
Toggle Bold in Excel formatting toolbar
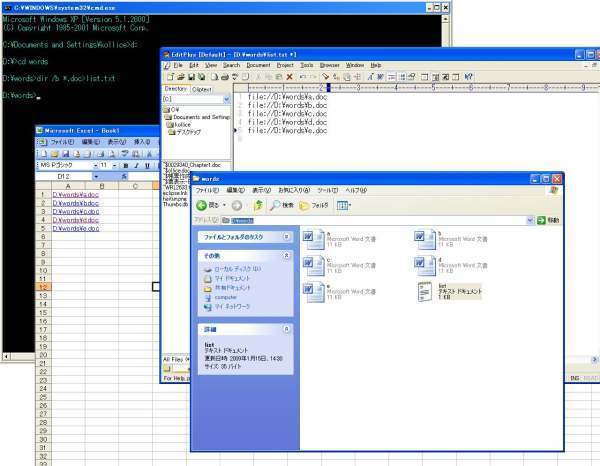[x=127, y=165]
